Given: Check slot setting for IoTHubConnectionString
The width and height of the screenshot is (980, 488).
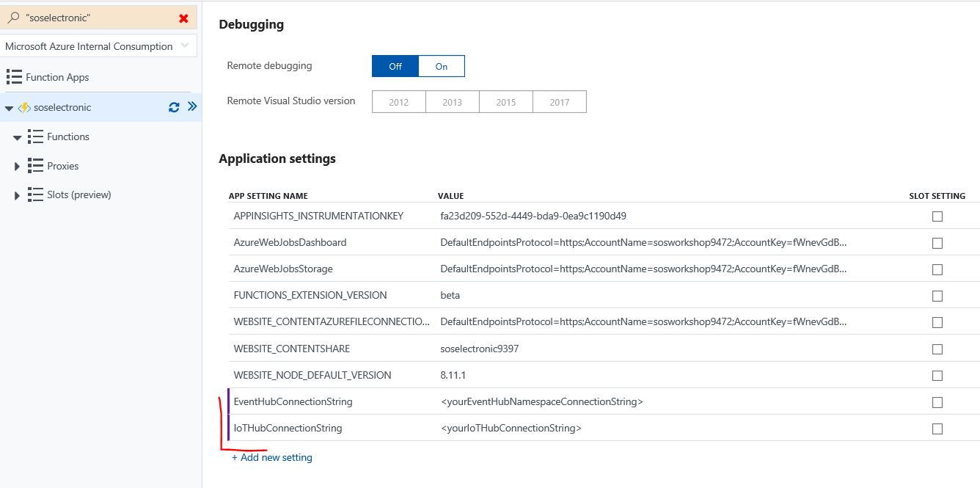Looking at the screenshot, I should tap(937, 429).
